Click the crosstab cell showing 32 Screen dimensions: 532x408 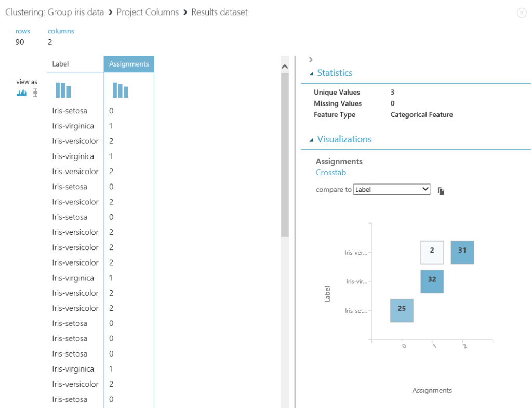click(432, 281)
